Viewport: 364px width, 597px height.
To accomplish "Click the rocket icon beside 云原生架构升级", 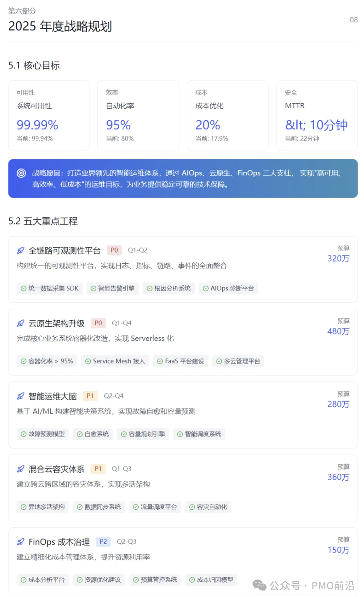I will [x=21, y=323].
